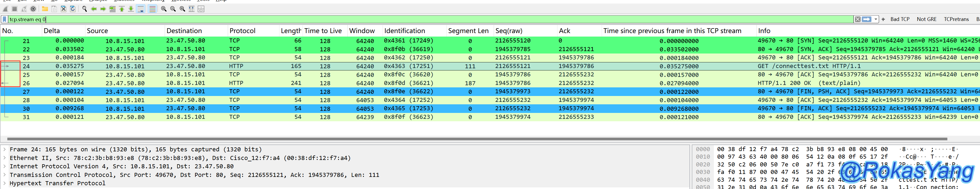Click the open capture file folder icon
Image resolution: width=980 pixels, height=189 pixels.
[45, 9]
